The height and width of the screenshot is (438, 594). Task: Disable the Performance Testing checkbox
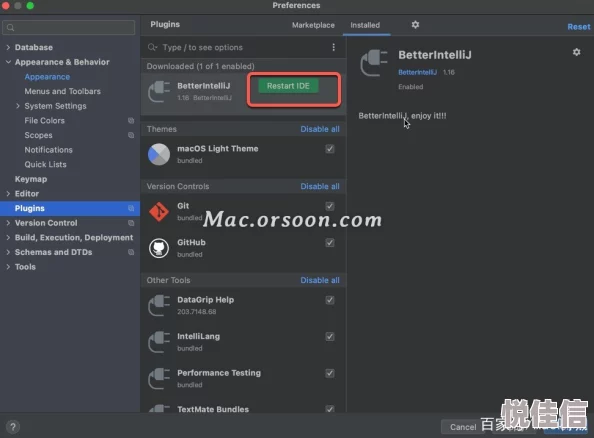tap(330, 373)
